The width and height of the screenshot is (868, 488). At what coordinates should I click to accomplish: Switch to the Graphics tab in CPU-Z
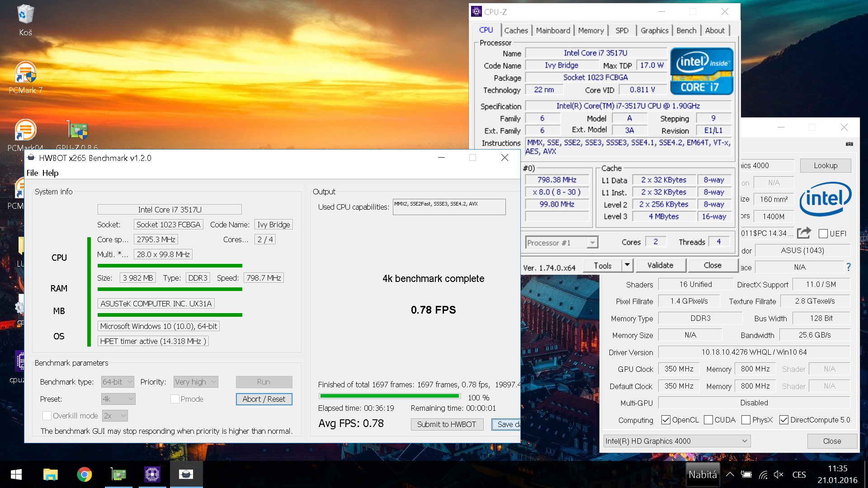coord(654,30)
